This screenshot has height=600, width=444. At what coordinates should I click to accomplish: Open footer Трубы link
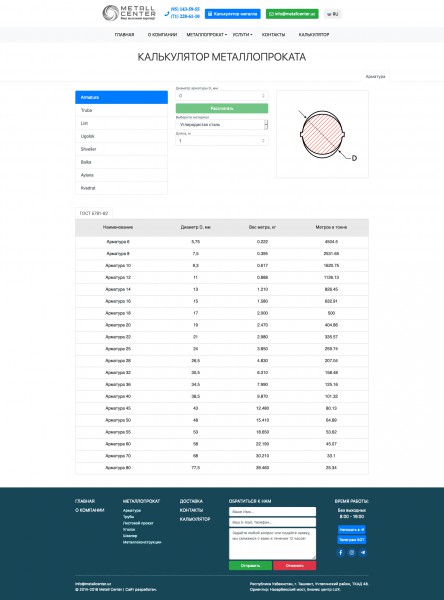pos(128,517)
